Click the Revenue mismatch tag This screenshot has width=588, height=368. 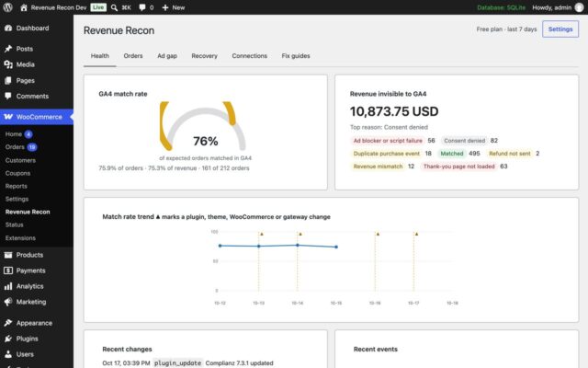coord(378,167)
